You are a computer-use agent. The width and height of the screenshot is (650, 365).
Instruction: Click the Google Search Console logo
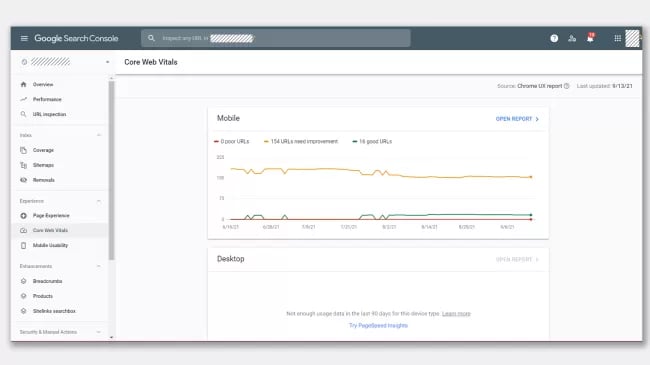coord(76,38)
